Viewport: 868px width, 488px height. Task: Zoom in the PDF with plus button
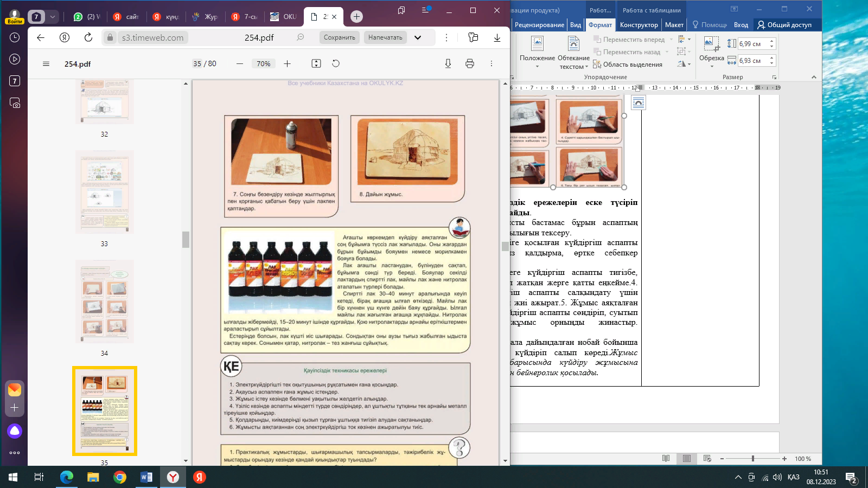(x=288, y=63)
